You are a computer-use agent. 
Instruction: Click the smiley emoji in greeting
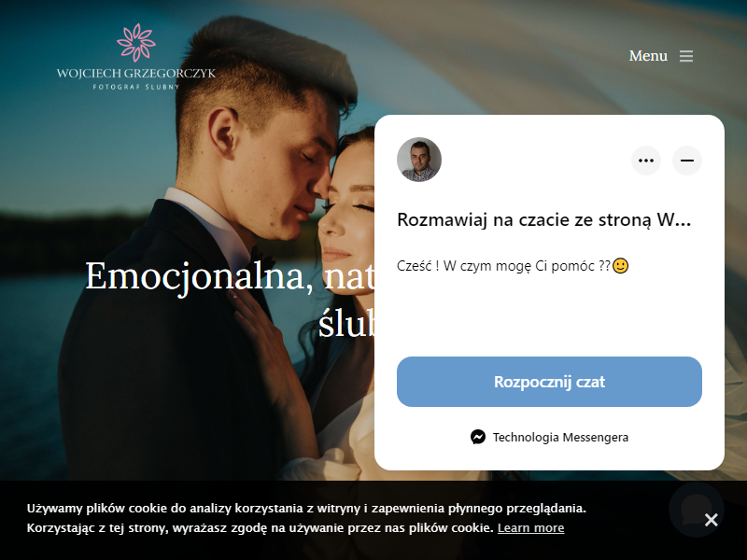(620, 265)
